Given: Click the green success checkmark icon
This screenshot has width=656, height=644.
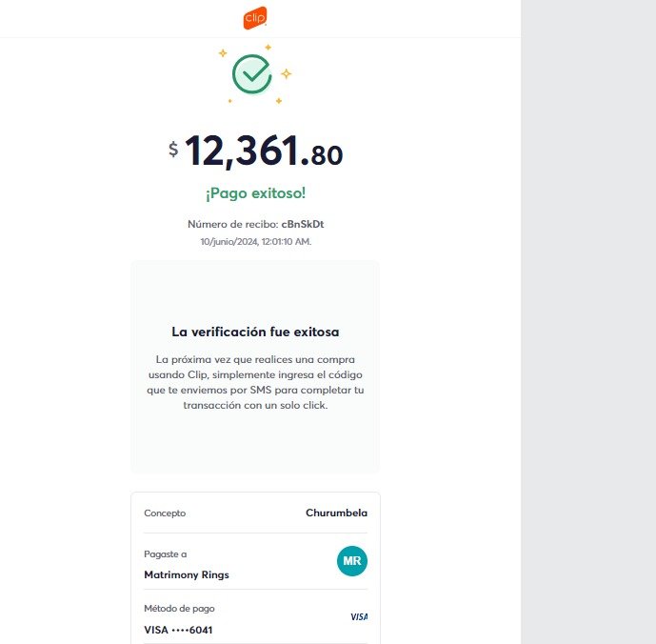Looking at the screenshot, I should [252, 73].
